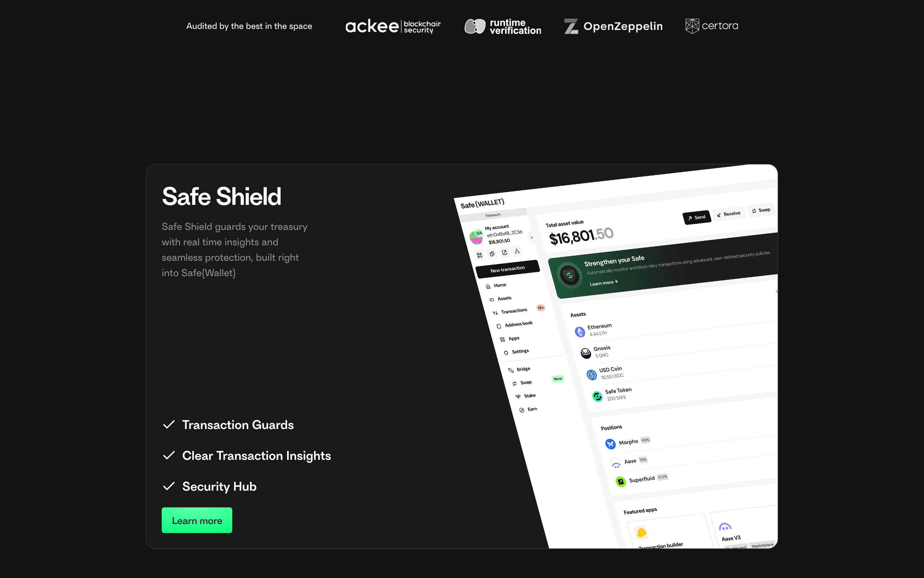Click the certora logo

click(712, 26)
